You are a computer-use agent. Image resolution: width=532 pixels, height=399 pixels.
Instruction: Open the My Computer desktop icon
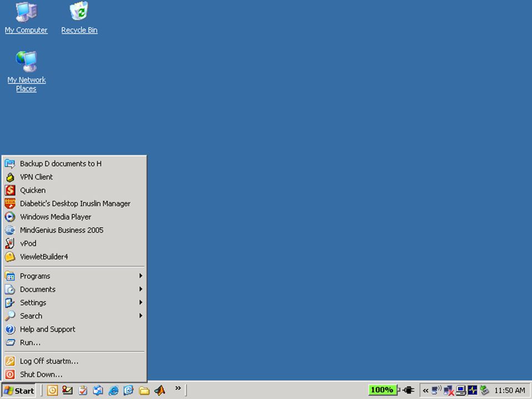click(26, 12)
